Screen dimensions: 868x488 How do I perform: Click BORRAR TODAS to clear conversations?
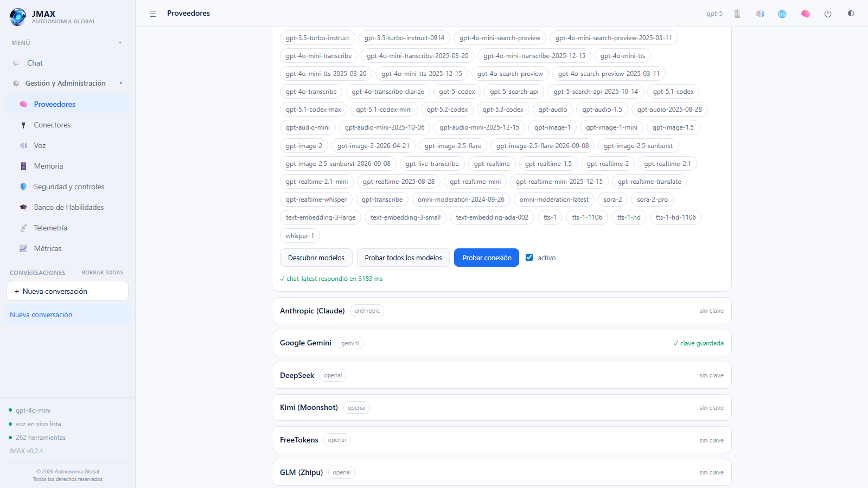coord(103,273)
